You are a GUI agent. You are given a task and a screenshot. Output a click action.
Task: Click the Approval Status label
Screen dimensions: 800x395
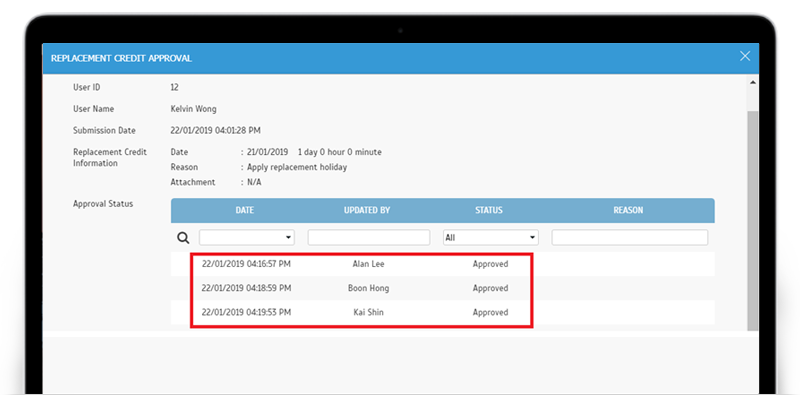click(103, 204)
